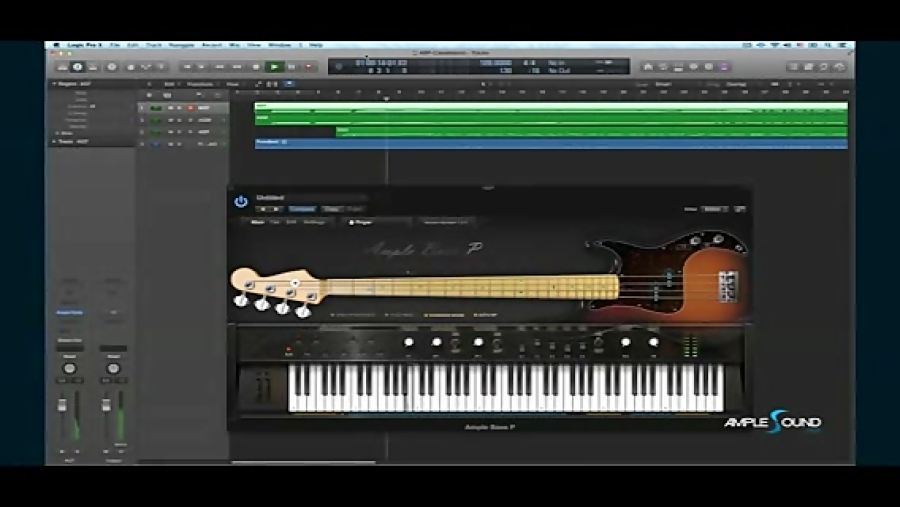Add a new track with the plus button
The width and height of the screenshot is (900, 507).
(x=149, y=95)
